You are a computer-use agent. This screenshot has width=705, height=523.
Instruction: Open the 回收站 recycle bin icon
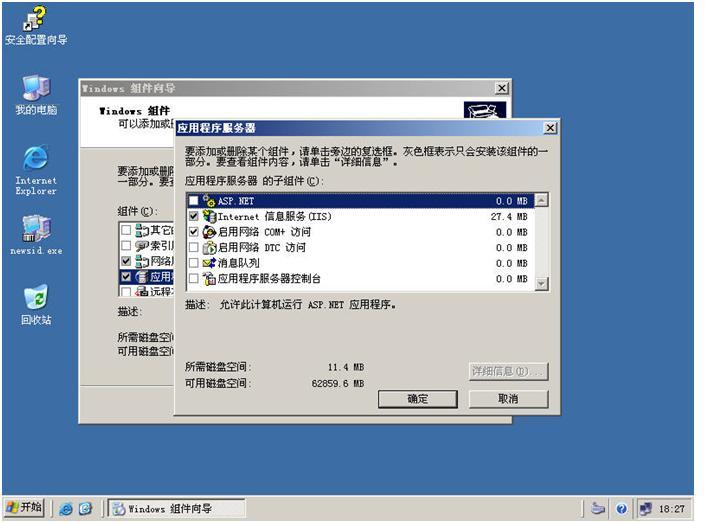(35, 297)
